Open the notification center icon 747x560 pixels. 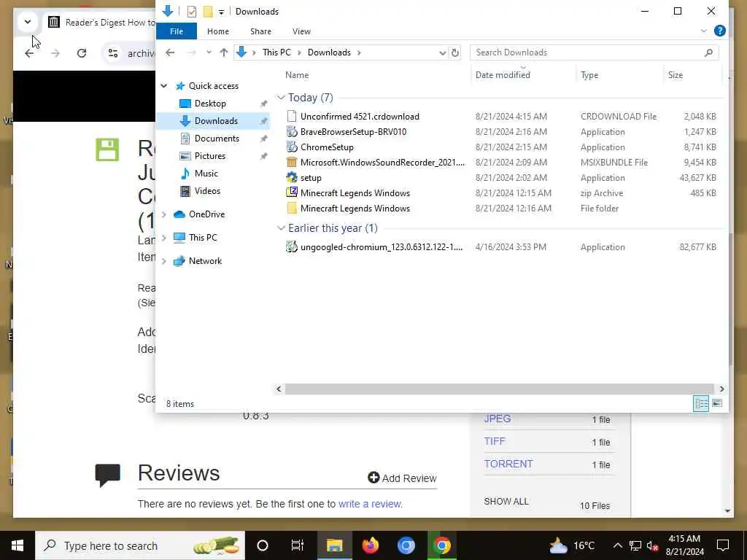click(723, 545)
